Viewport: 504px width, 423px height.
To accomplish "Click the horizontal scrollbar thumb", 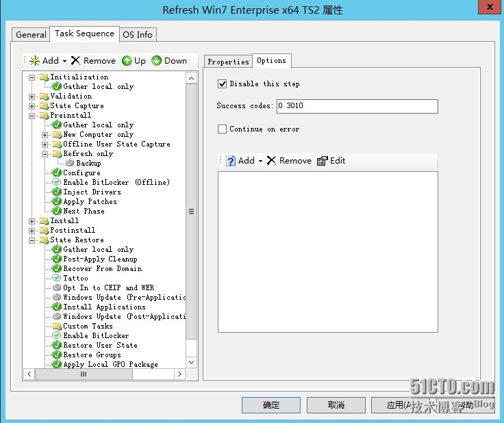I will pos(84,374).
